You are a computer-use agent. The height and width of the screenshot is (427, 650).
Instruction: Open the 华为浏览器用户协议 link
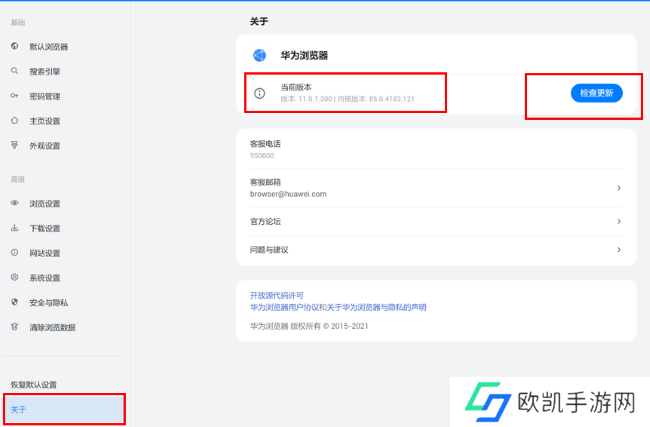click(285, 307)
